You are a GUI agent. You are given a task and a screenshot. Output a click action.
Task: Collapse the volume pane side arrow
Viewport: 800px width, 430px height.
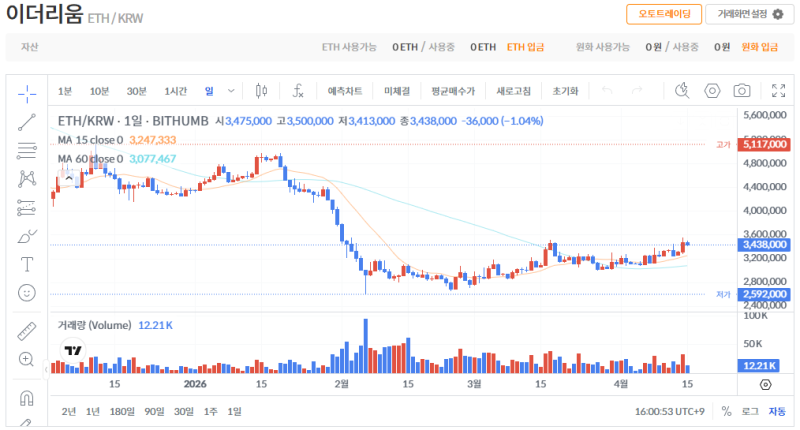point(46,369)
